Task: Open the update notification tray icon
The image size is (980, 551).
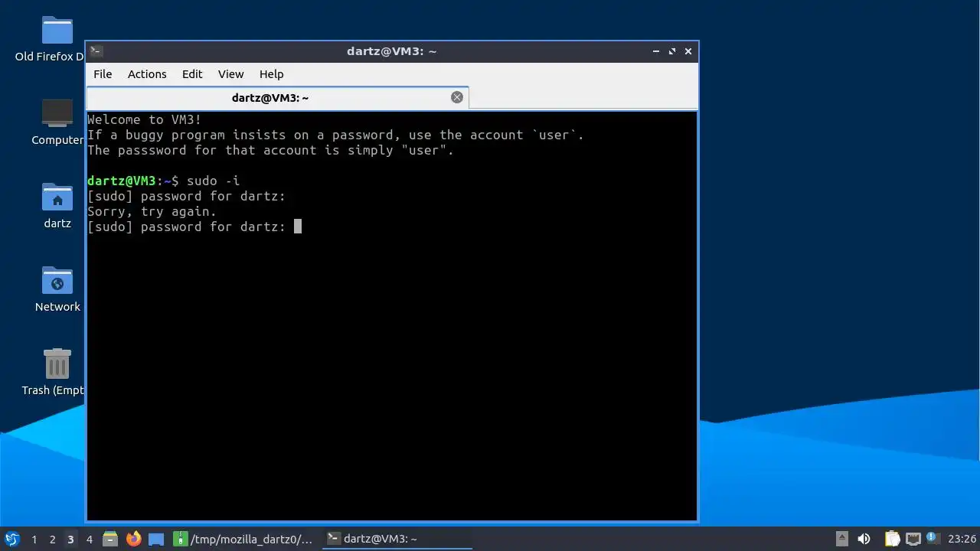Action: (932, 538)
